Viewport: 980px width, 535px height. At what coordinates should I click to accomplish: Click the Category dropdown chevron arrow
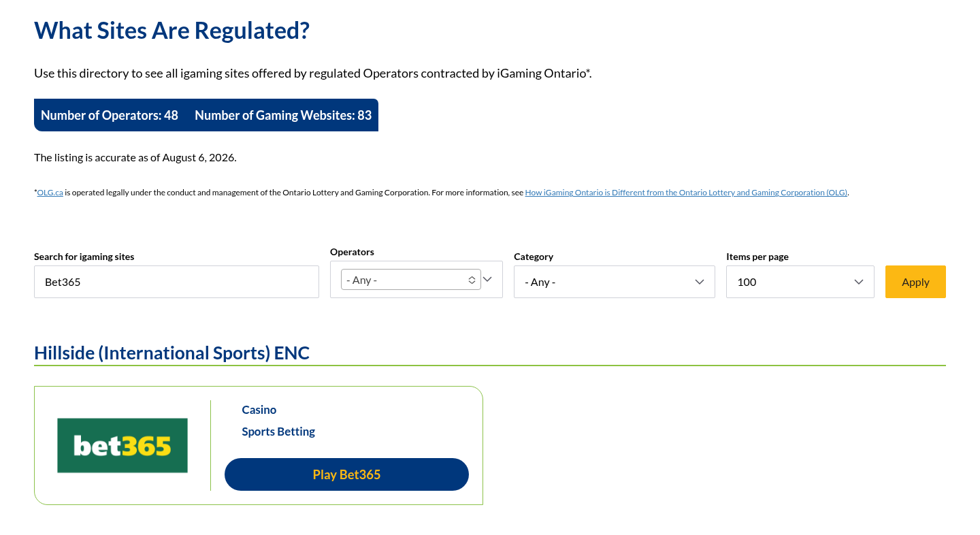coord(699,282)
